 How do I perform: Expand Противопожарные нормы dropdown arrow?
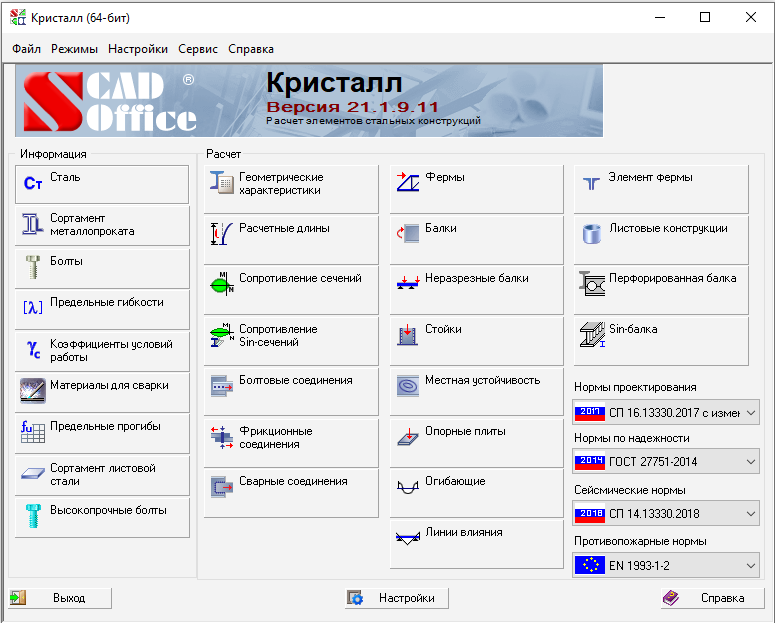(x=751, y=565)
